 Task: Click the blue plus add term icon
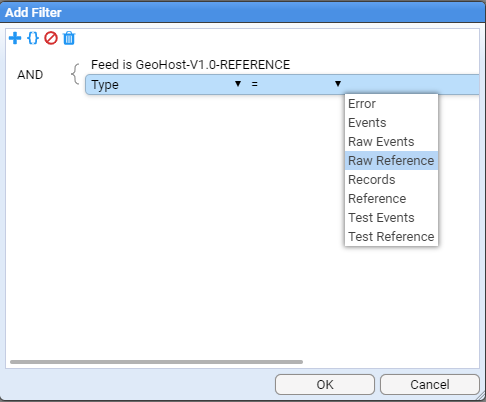coord(15,38)
